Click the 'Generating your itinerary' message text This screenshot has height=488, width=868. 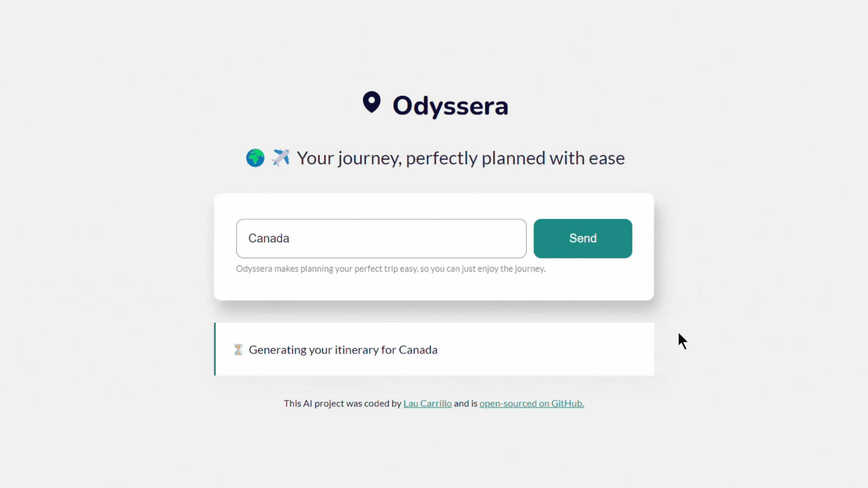pos(343,350)
